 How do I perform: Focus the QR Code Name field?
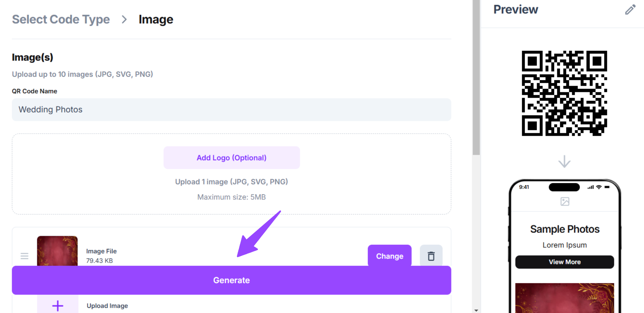(x=231, y=110)
